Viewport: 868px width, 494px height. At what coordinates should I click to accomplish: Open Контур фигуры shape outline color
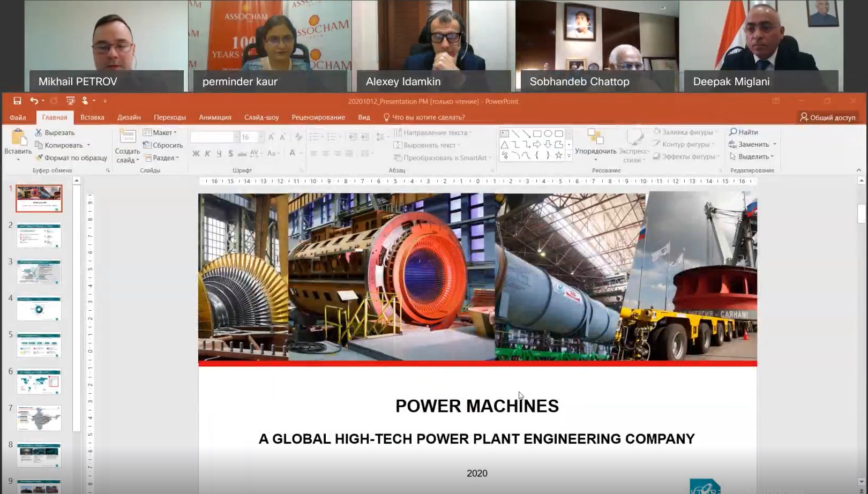[683, 144]
